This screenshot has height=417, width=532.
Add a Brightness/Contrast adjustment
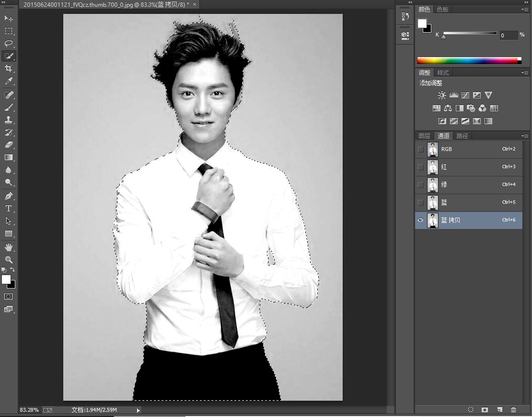click(x=441, y=95)
